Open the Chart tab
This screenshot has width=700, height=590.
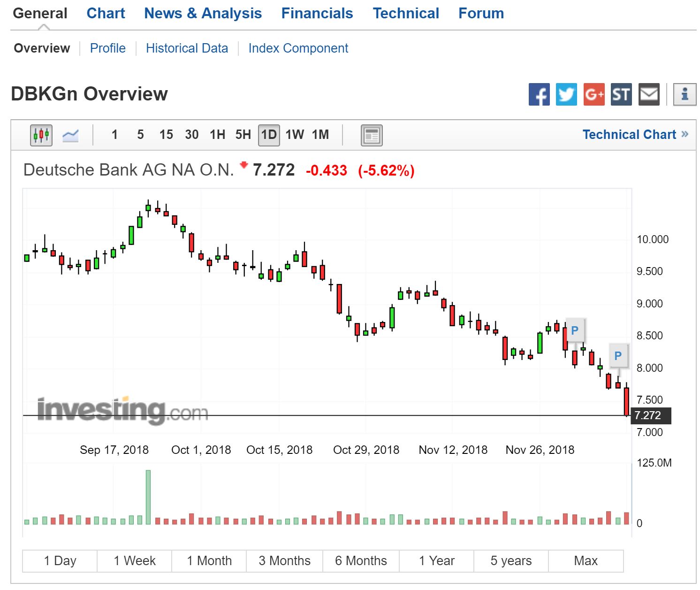[x=106, y=14]
